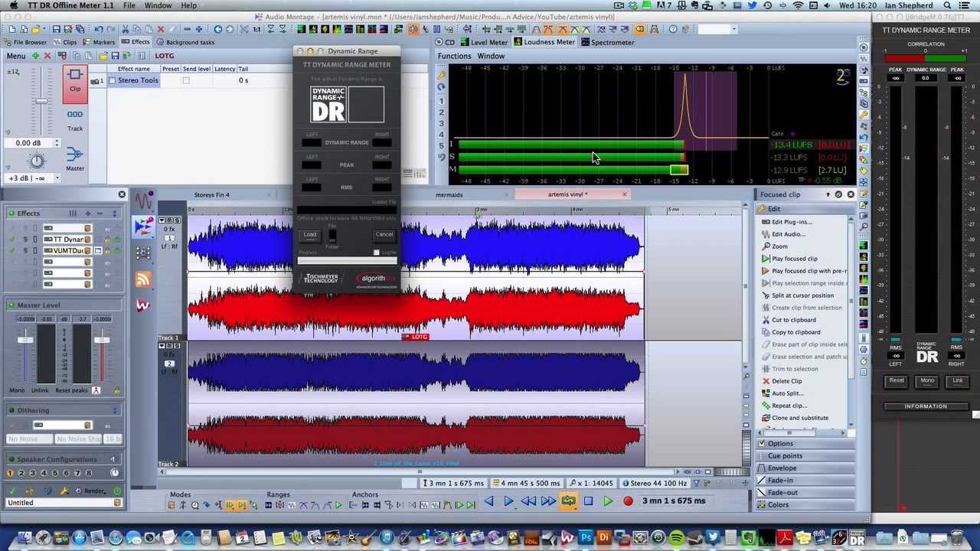Select the Master effects section icon
Image resolution: width=980 pixels, height=551 pixels.
[x=75, y=153]
